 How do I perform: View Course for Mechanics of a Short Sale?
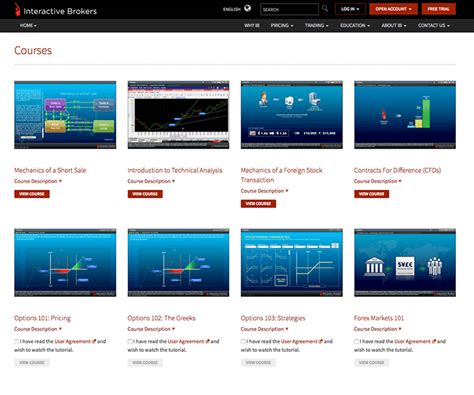pos(32,194)
